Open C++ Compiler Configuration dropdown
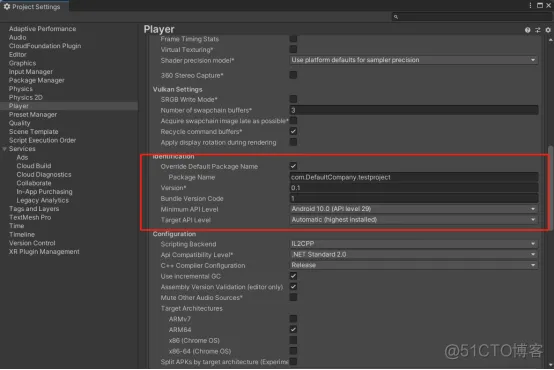The height and width of the screenshot is (370, 554). pyautogui.click(x=414, y=265)
